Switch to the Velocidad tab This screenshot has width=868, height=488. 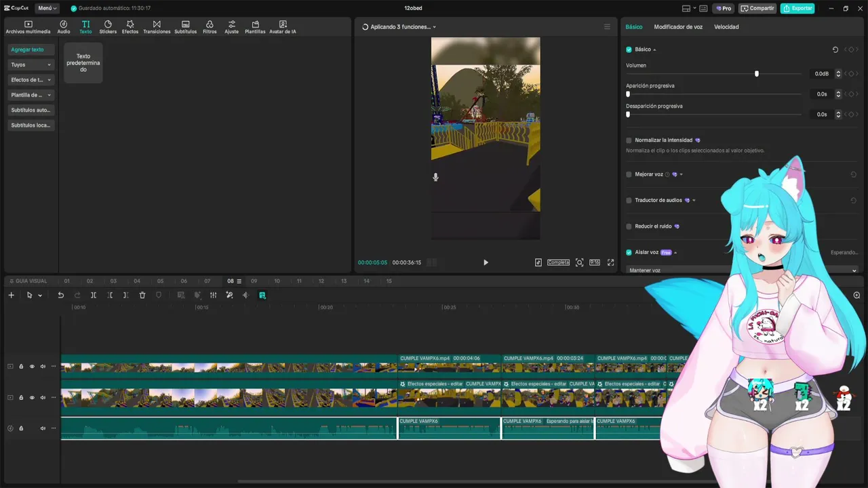(x=726, y=27)
